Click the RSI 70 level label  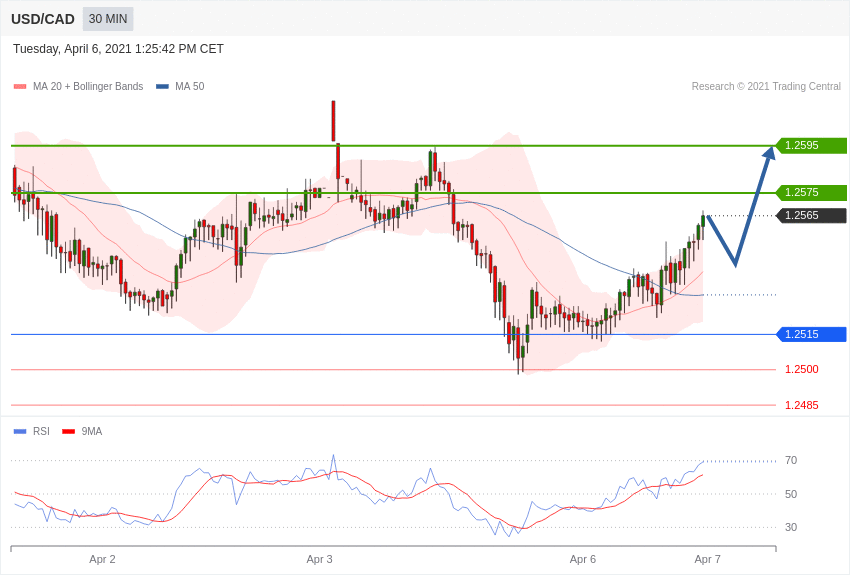pyautogui.click(x=791, y=461)
